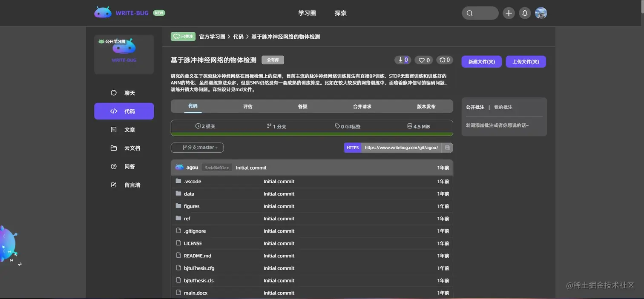Select 代码 in the sidebar
This screenshot has width=644, height=299.
[124, 111]
